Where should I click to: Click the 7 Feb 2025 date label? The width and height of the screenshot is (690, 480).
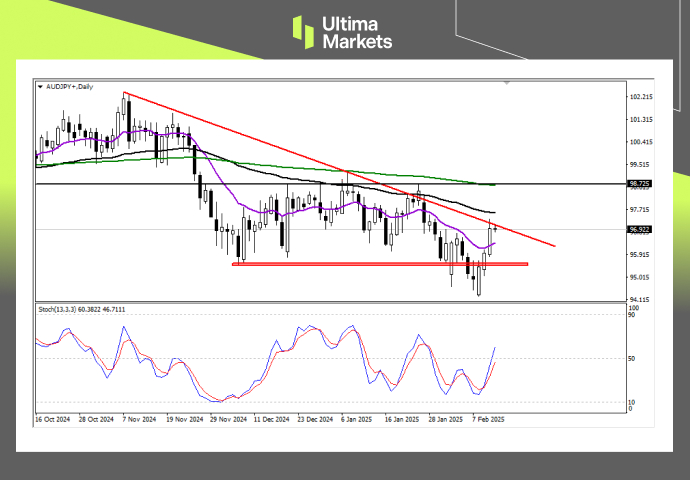coord(487,421)
